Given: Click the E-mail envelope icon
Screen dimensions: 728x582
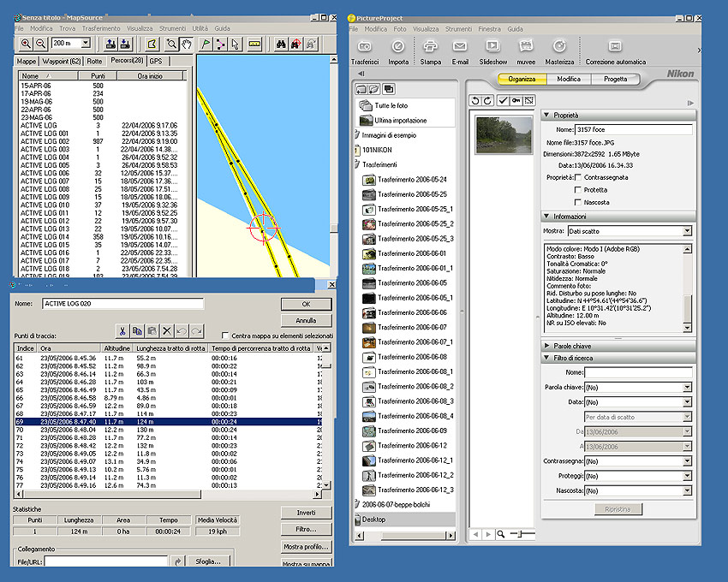Looking at the screenshot, I should pos(460,47).
